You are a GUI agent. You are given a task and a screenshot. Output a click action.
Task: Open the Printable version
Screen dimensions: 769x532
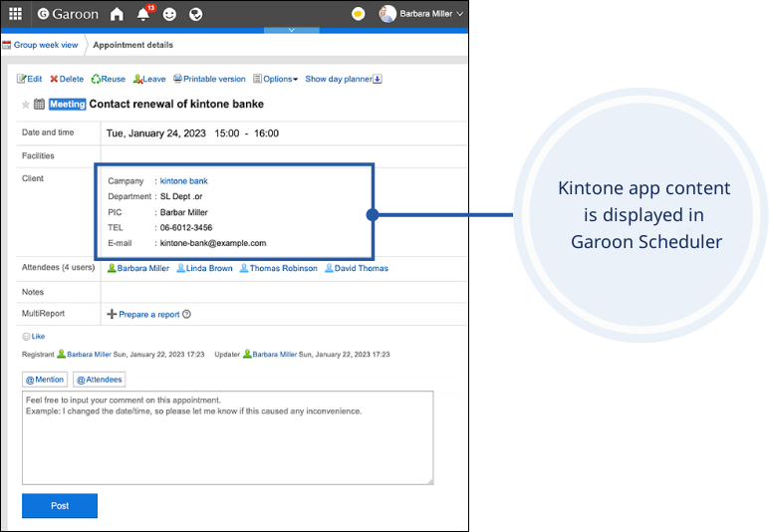[209, 79]
